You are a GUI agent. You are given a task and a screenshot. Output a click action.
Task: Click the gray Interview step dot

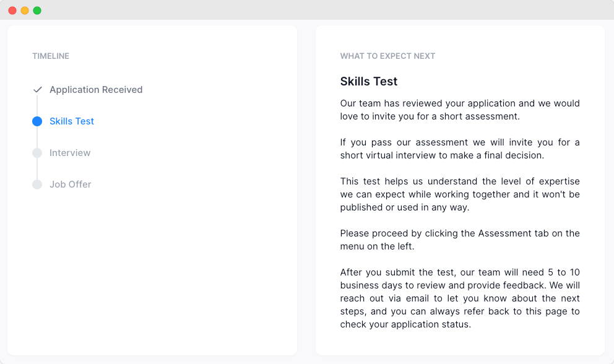point(37,153)
